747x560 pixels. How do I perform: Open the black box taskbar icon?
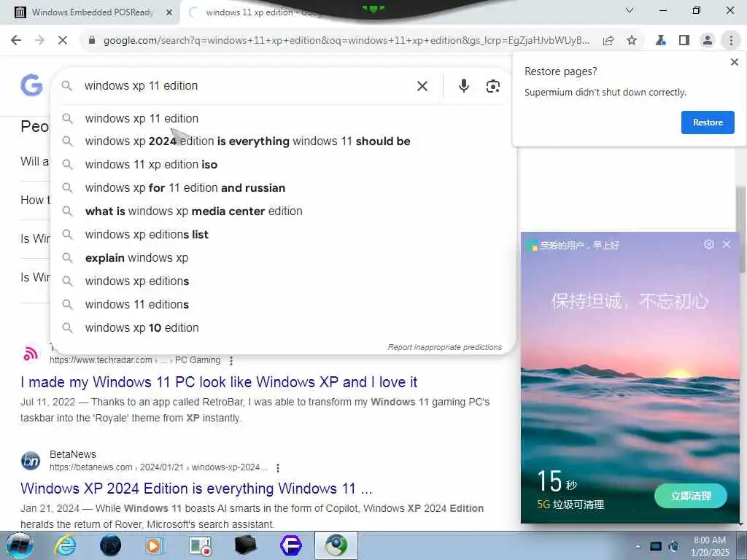click(x=245, y=545)
